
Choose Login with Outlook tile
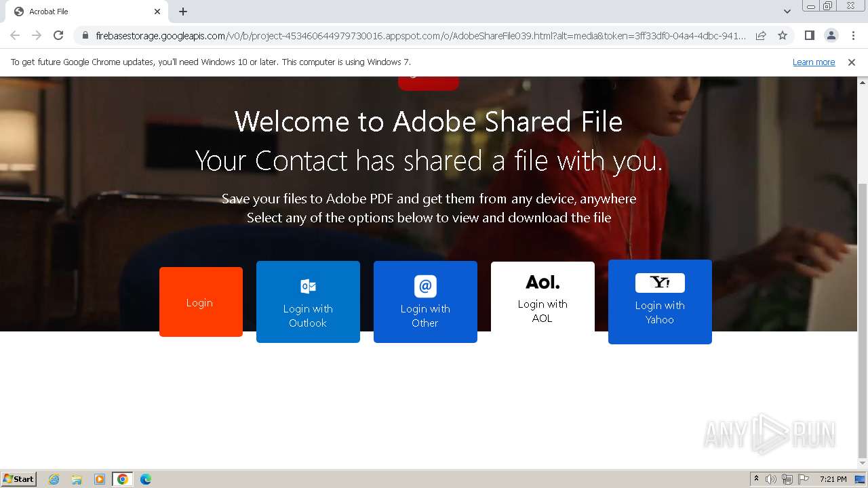(x=308, y=302)
